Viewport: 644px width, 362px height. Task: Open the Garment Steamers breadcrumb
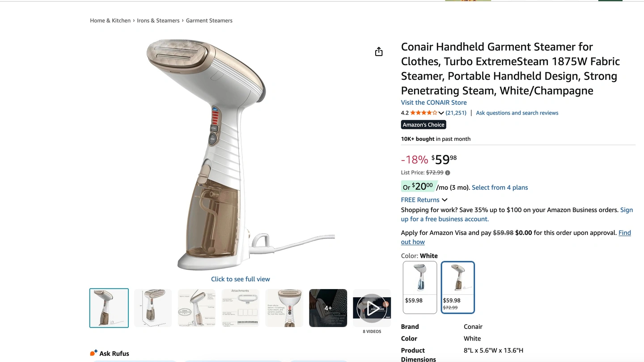(209, 21)
